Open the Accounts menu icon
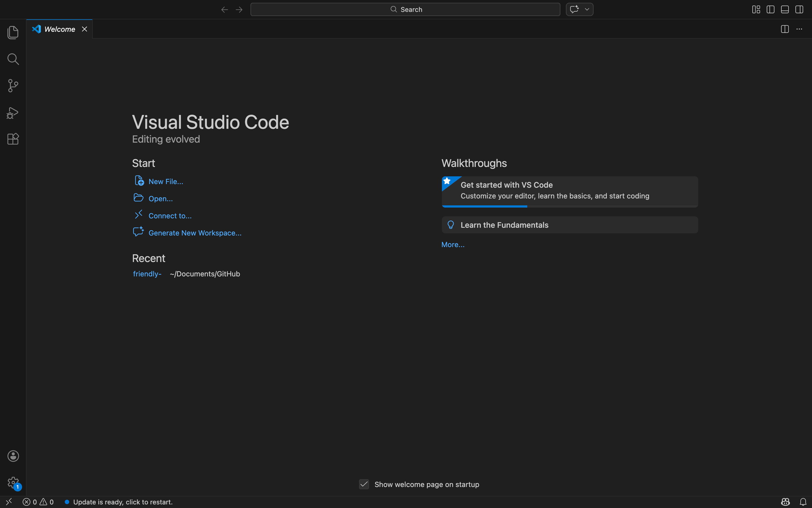The width and height of the screenshot is (812, 508). click(13, 456)
